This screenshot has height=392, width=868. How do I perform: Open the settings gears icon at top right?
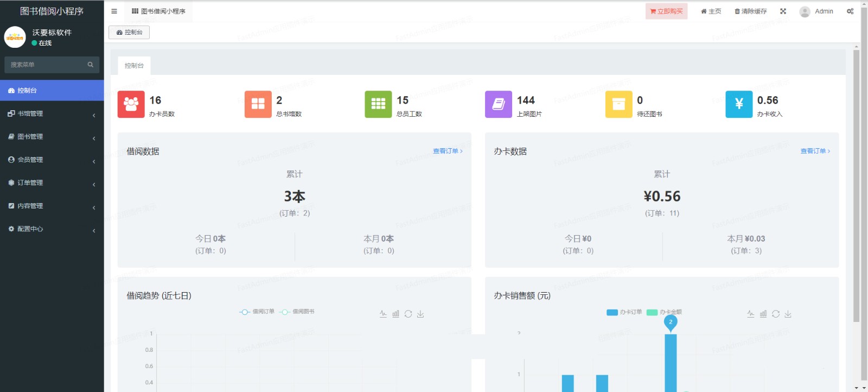coord(850,11)
